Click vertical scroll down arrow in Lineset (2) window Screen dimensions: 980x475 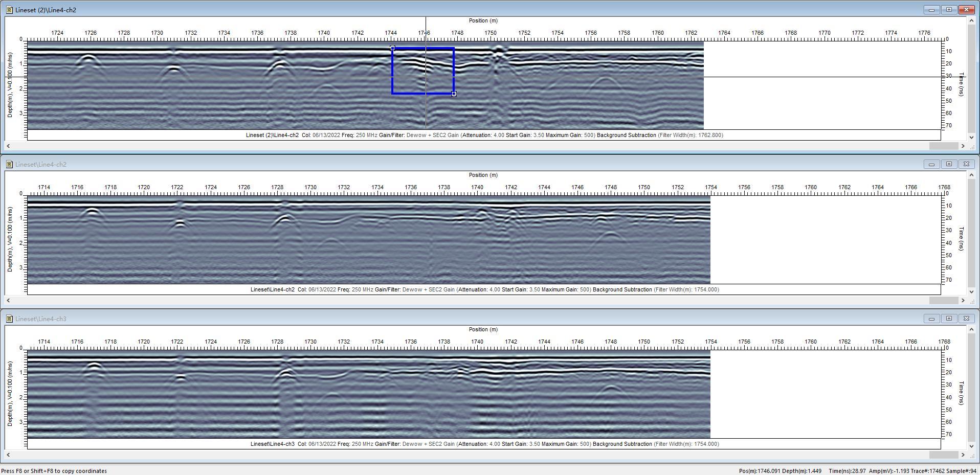point(971,137)
